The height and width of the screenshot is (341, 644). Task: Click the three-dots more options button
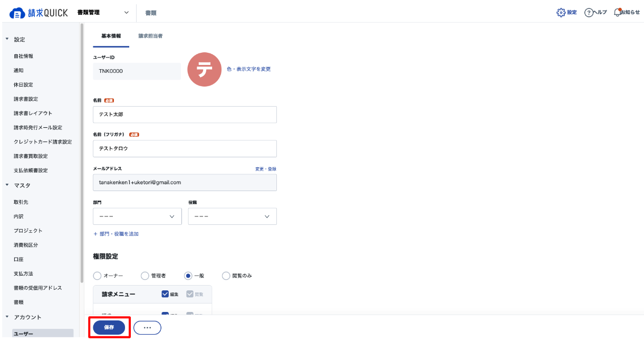(147, 328)
